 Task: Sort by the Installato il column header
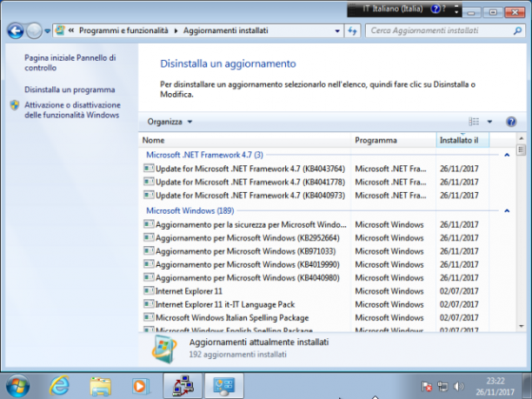462,140
